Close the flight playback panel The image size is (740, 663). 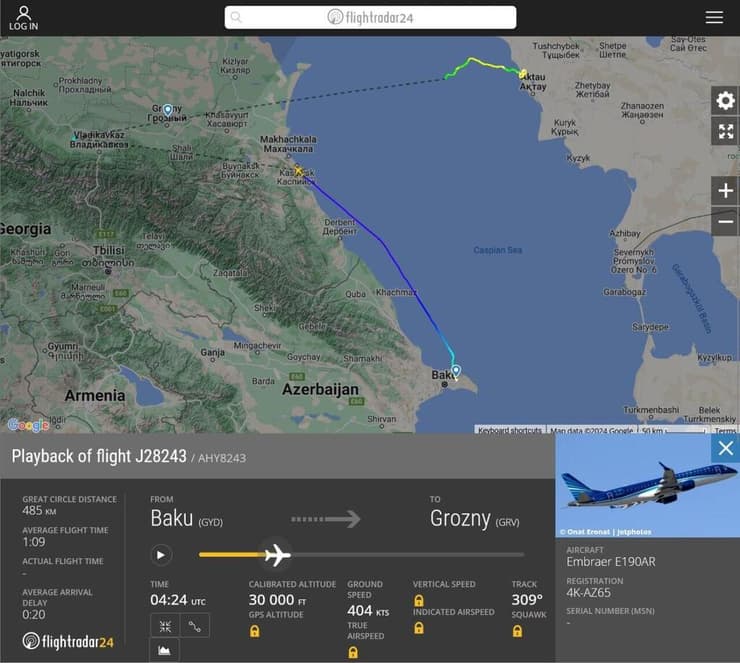725,448
